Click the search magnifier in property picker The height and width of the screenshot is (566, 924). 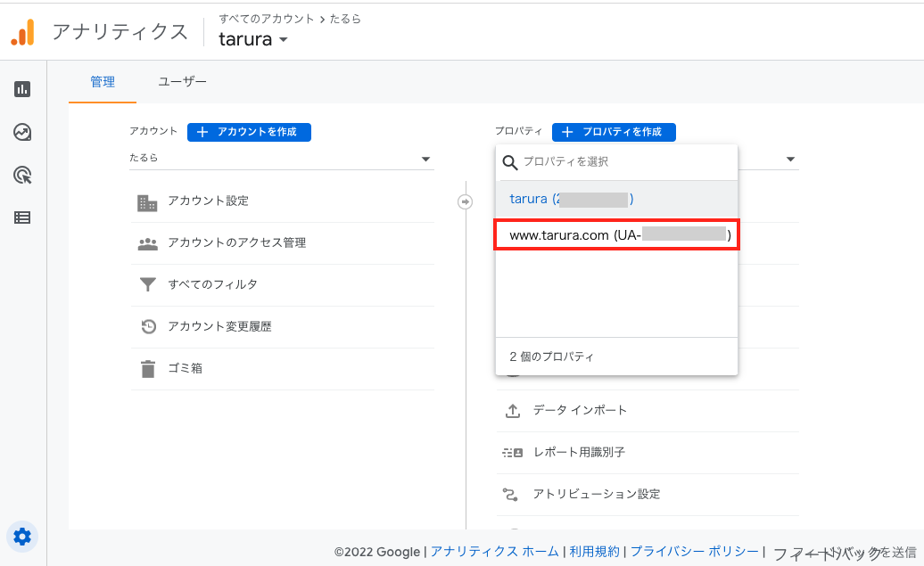coord(510,162)
